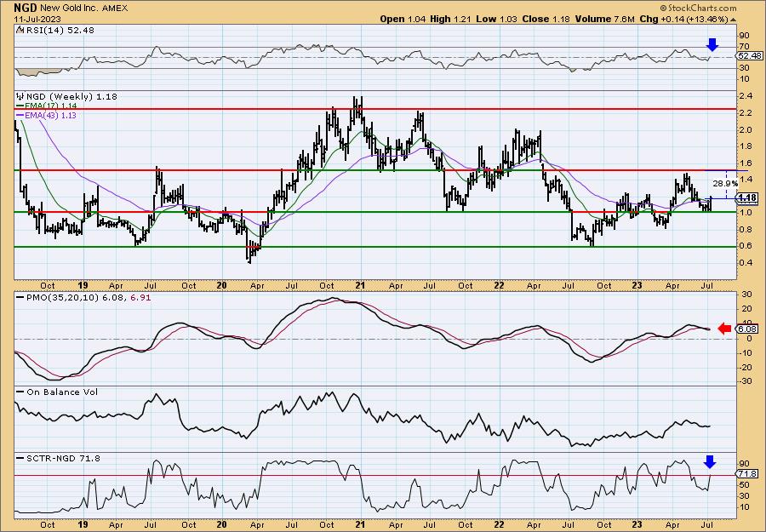Click the '1.4' label on the price axis
The height and width of the screenshot is (532, 766).
tap(746, 180)
